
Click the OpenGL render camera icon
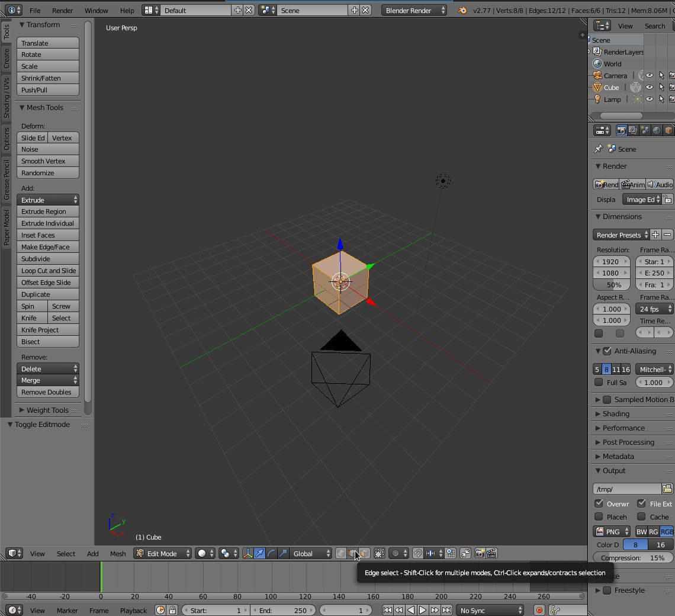pyautogui.click(x=480, y=554)
